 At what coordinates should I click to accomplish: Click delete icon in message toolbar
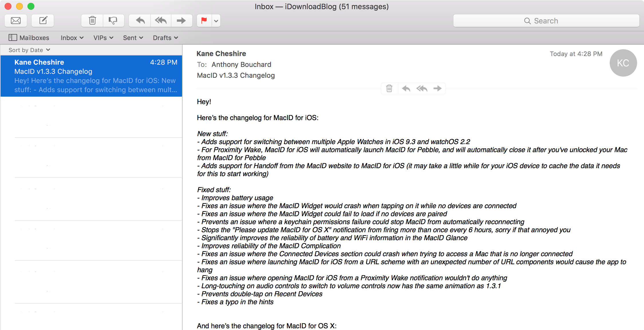tap(388, 88)
